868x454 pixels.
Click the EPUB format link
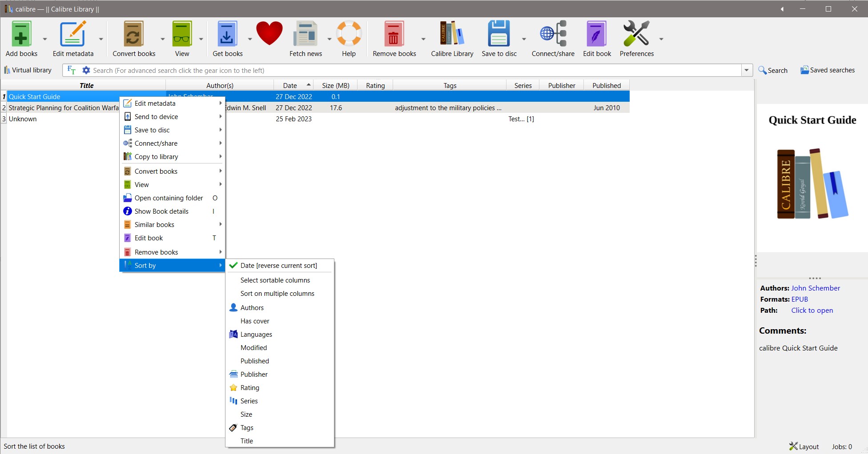pyautogui.click(x=800, y=299)
